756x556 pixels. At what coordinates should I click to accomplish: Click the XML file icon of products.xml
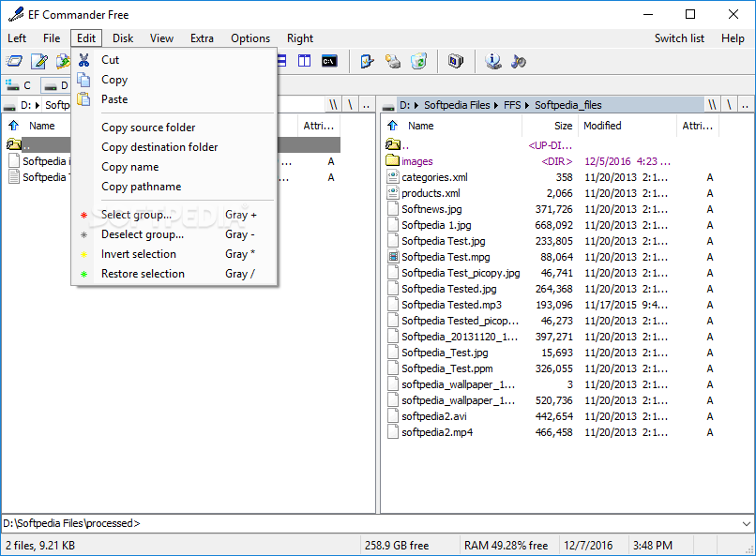pos(393,193)
